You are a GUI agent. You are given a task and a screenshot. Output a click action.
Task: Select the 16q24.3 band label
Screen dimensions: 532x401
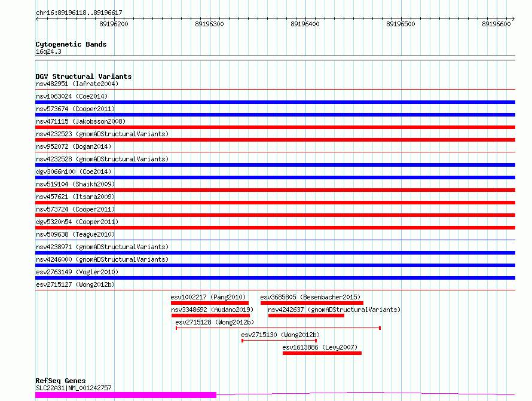pos(48,51)
